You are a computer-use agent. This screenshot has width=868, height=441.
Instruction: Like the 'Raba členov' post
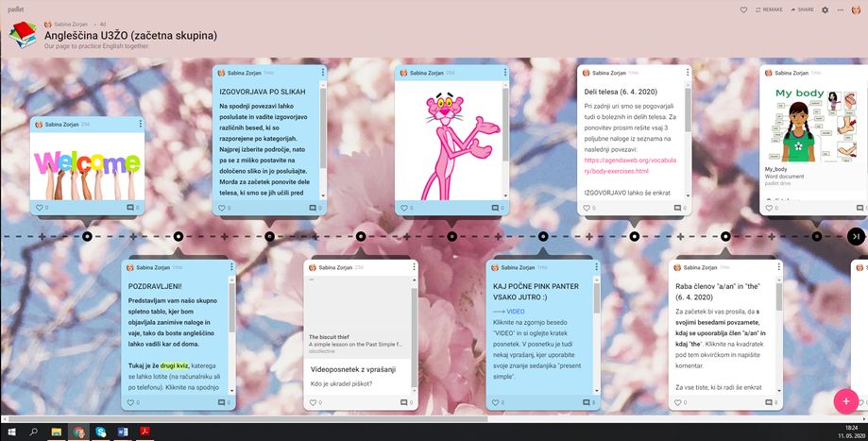tap(679, 402)
